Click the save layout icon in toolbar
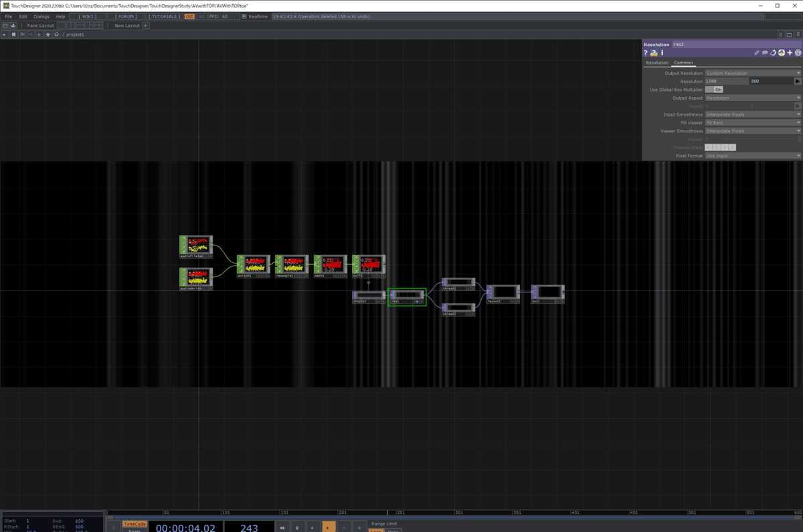803x532 pixels. pyautogui.click(x=13, y=25)
